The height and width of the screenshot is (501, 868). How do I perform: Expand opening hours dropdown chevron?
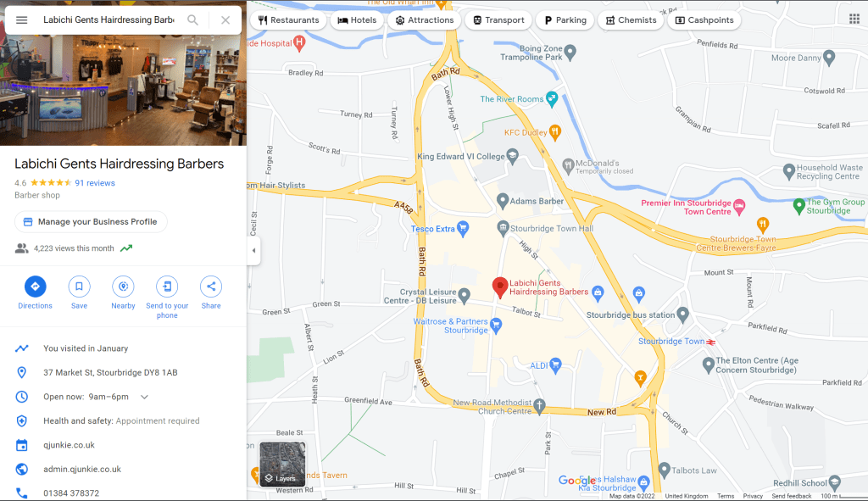pyautogui.click(x=144, y=397)
